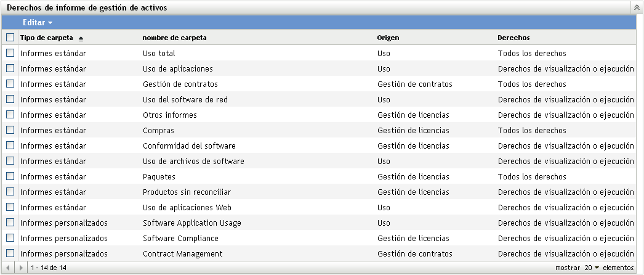Go to next page arrow
Viewport: 644px width, 275px height.
tap(22, 268)
